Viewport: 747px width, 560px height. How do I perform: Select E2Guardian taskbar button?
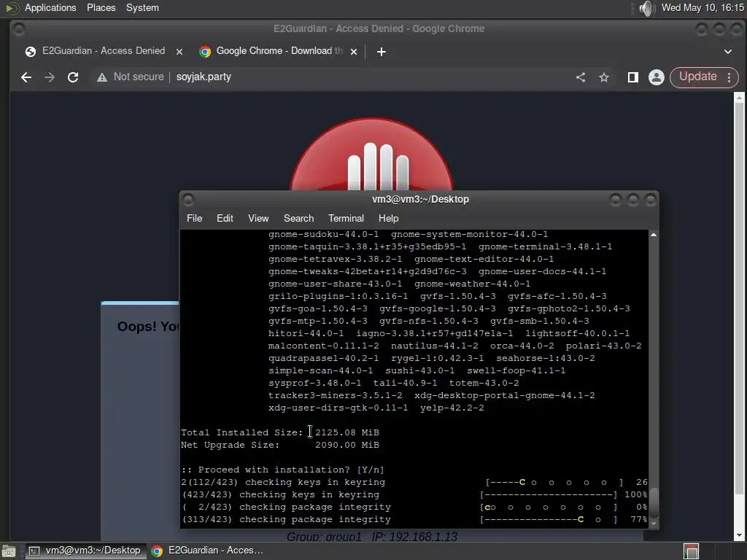pos(208,551)
